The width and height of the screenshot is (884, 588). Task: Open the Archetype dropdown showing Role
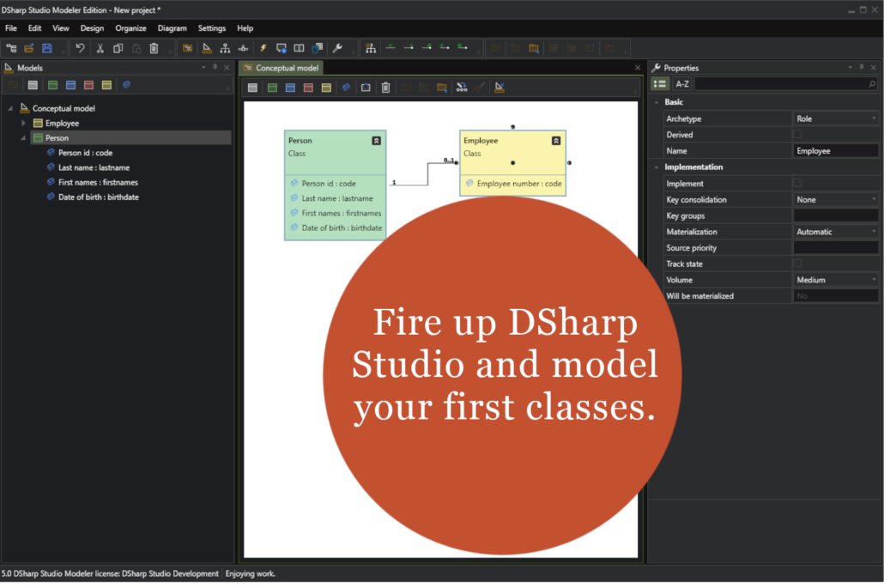[835, 118]
